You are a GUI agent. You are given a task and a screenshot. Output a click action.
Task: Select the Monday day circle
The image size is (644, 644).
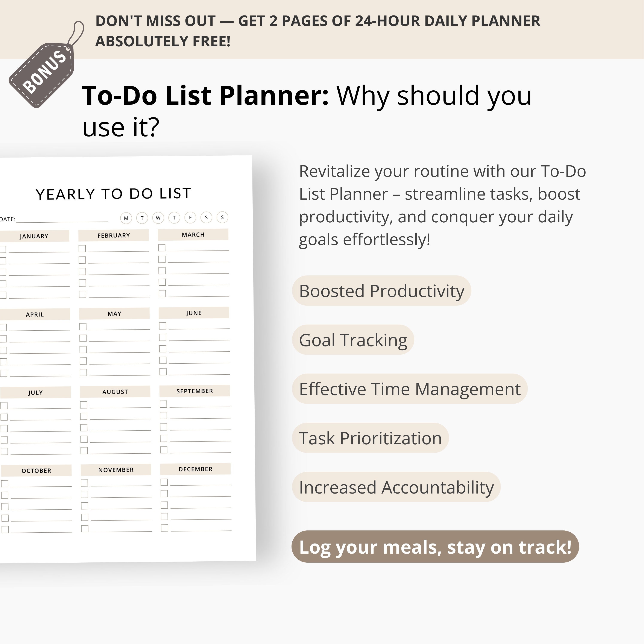point(126,218)
